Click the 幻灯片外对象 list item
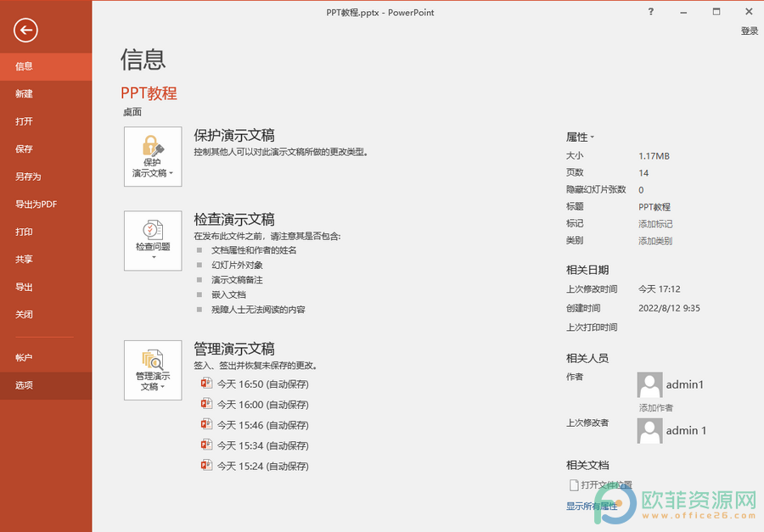764x532 pixels. click(x=238, y=265)
